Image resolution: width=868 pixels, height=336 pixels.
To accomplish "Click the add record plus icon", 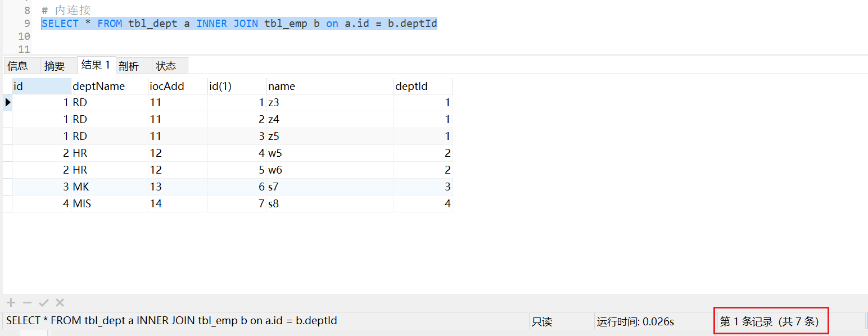I will 11,303.
